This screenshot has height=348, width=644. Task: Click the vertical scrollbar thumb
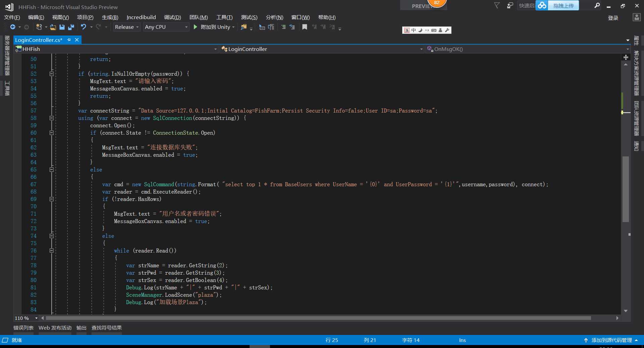626,189
